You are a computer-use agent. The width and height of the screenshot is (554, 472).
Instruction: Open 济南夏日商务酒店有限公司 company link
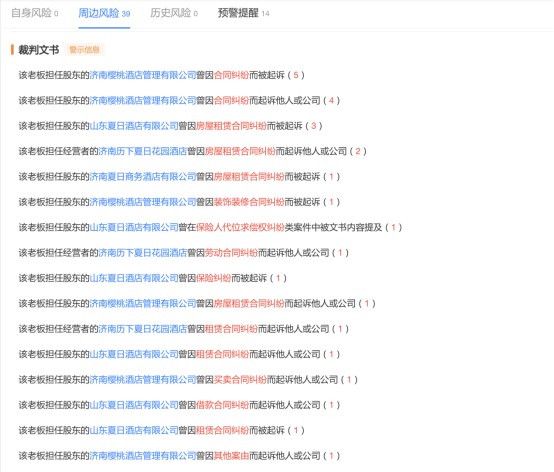pos(143,177)
